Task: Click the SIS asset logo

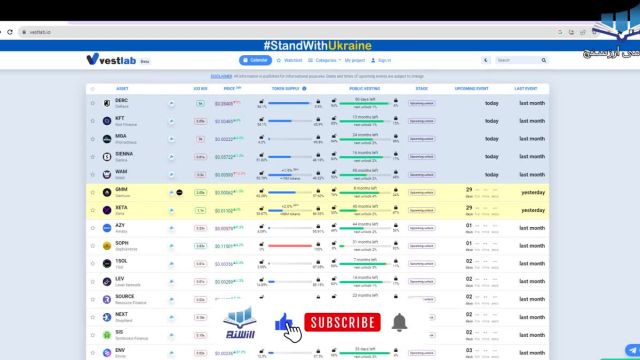Action: coord(107,335)
